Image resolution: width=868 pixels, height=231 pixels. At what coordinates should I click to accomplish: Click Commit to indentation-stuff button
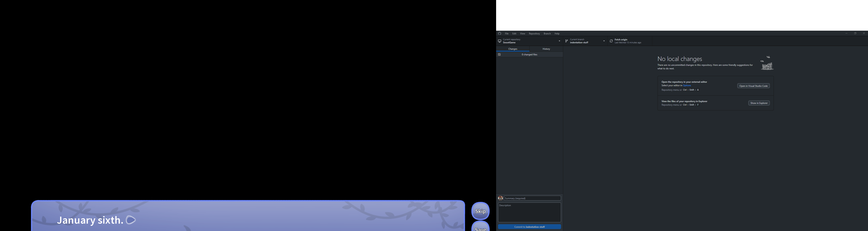pos(529,227)
